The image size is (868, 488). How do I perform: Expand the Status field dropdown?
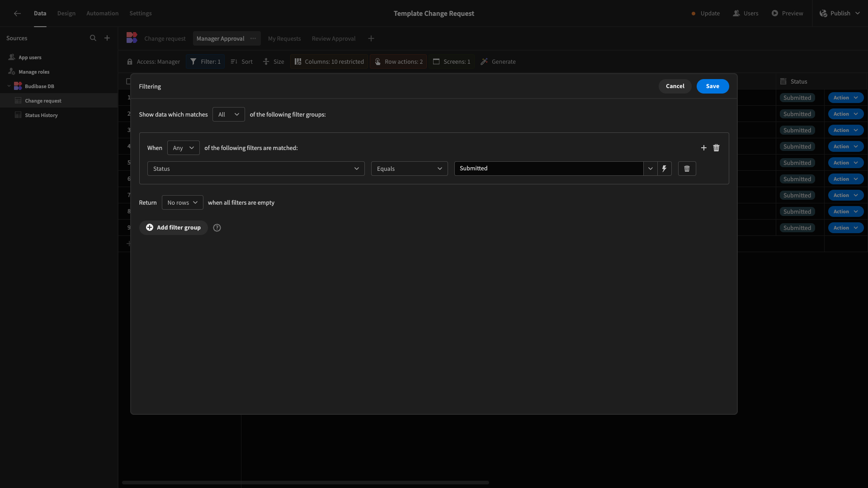pos(256,168)
